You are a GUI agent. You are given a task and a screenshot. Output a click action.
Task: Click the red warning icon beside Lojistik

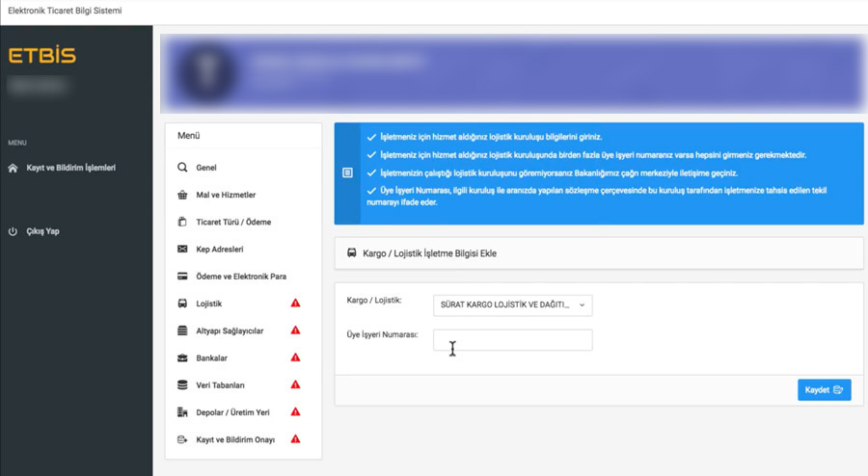[x=296, y=303]
